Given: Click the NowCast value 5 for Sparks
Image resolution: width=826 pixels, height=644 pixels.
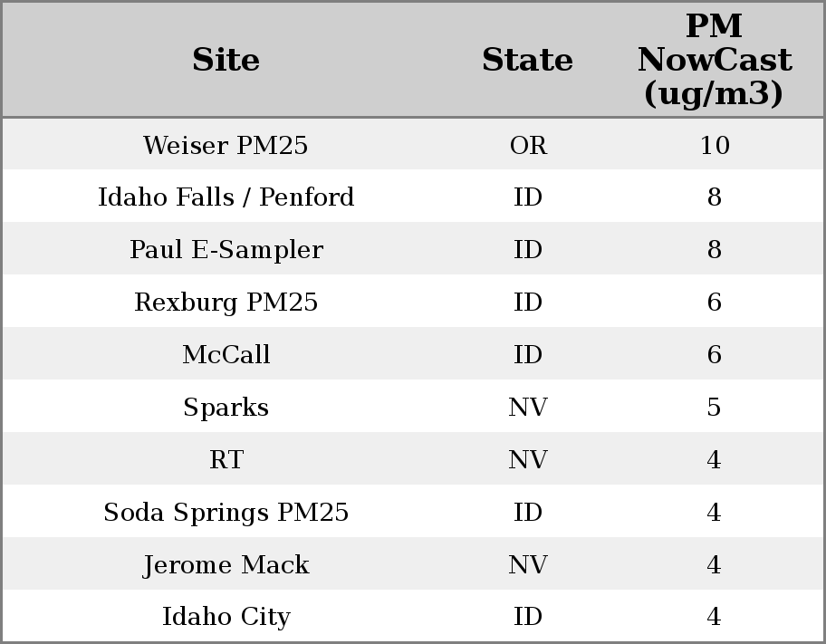Looking at the screenshot, I should pos(714,408).
